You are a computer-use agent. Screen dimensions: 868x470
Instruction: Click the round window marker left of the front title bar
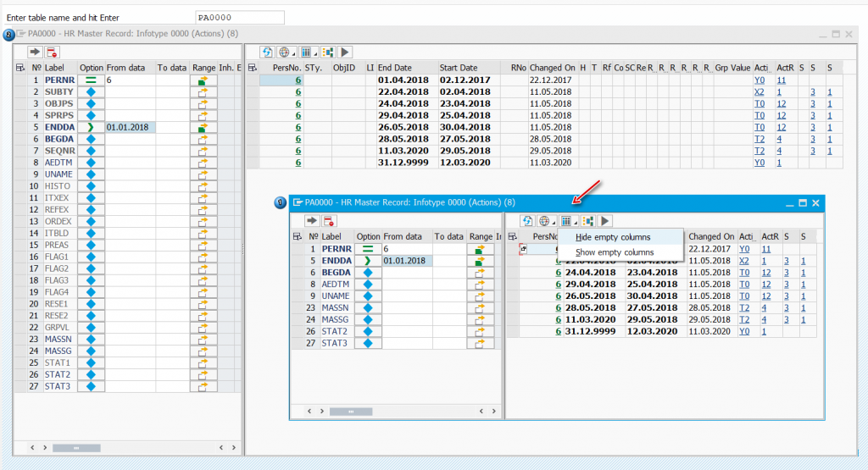(280, 203)
